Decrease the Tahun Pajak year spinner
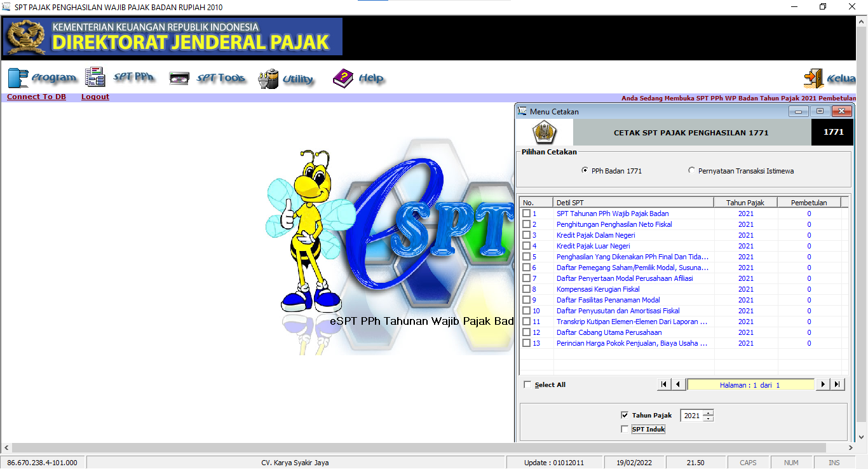Screen dimensions: 868x469 click(x=709, y=418)
